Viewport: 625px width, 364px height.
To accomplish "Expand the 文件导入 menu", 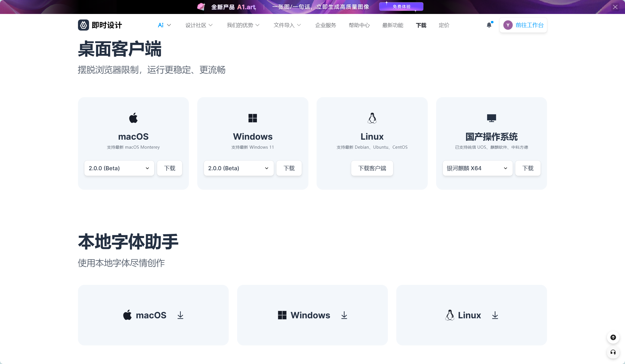I will click(x=287, y=25).
